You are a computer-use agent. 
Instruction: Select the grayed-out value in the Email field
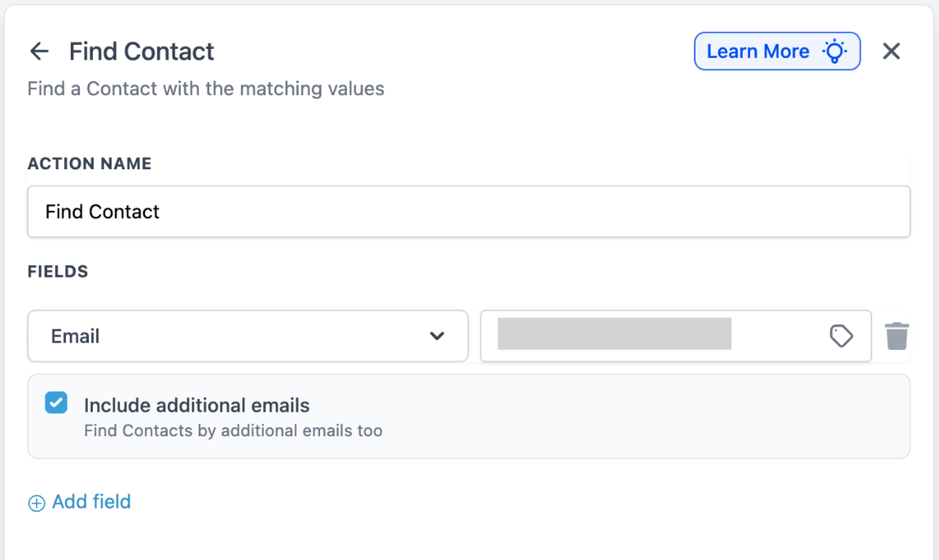click(x=614, y=335)
